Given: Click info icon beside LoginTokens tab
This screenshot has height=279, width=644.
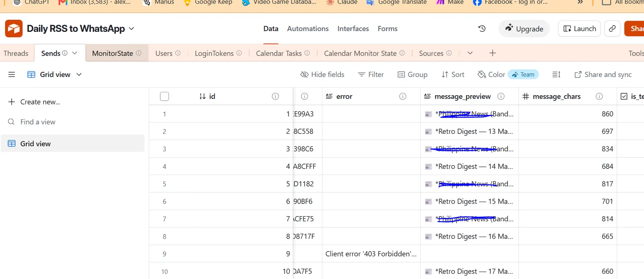Looking at the screenshot, I should [x=239, y=53].
